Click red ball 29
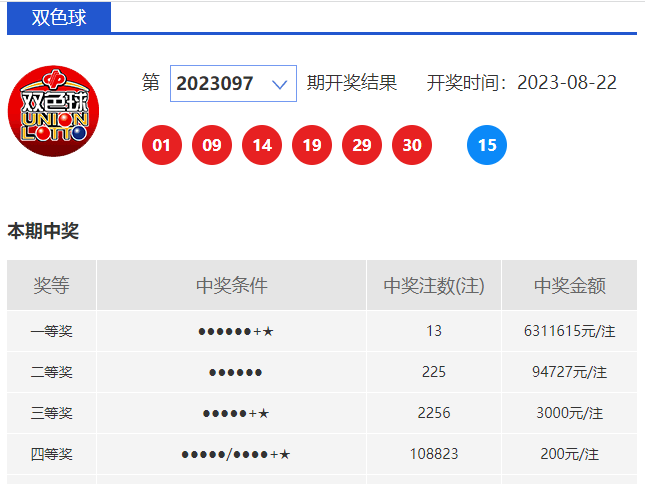 tap(362, 145)
